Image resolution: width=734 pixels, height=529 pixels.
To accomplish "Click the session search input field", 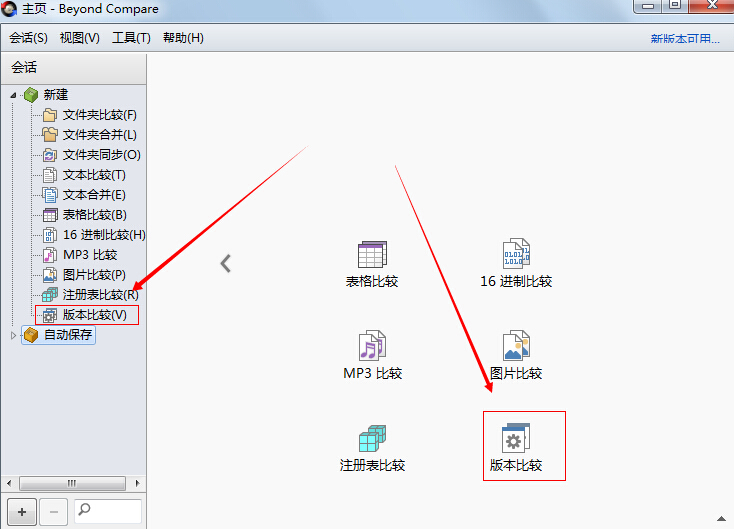I will [108, 512].
